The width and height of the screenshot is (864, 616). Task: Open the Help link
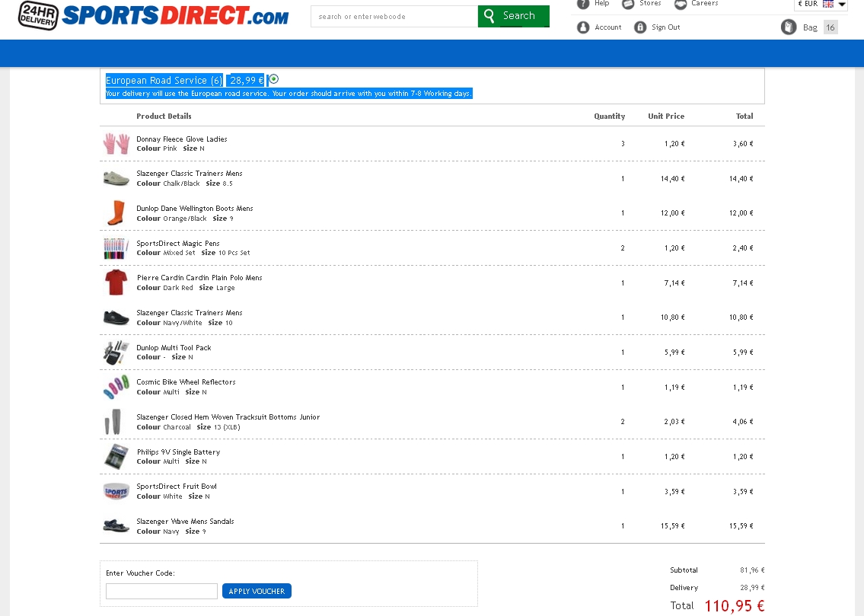pos(601,3)
